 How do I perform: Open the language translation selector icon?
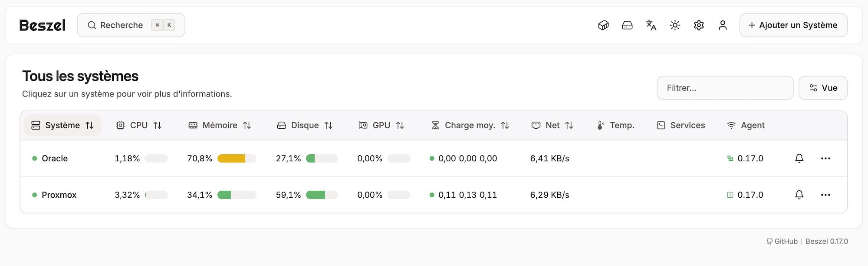coord(651,25)
